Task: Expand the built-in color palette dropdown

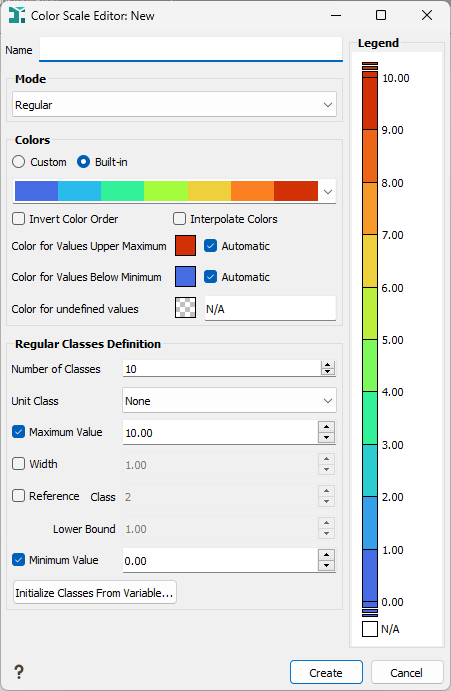Action: tap(328, 192)
